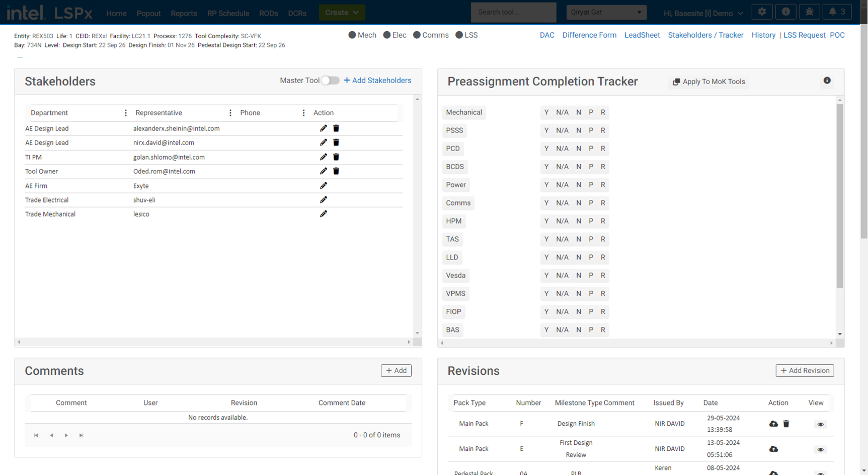Open the Create dropdown menu
This screenshot has height=475, width=868.
pos(342,13)
